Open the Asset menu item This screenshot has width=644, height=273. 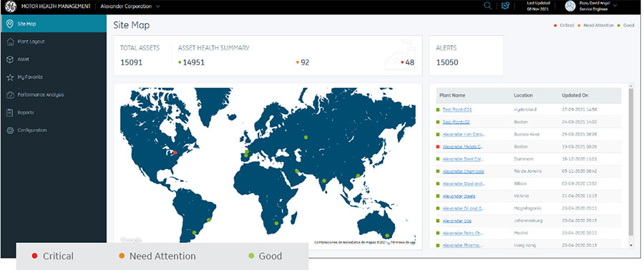[x=54, y=59]
